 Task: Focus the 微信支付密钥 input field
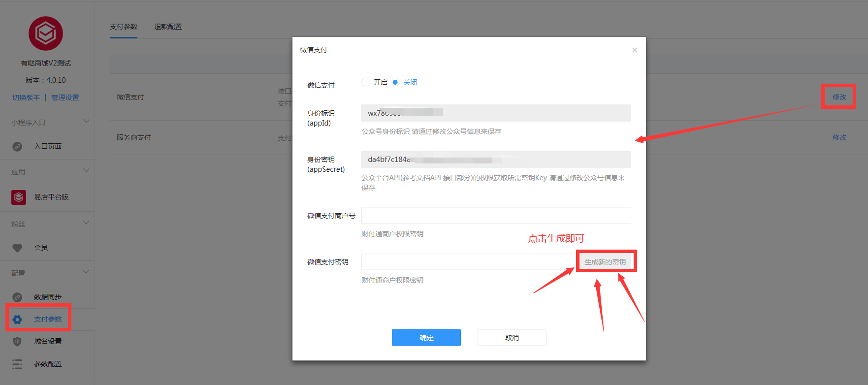coord(469,262)
